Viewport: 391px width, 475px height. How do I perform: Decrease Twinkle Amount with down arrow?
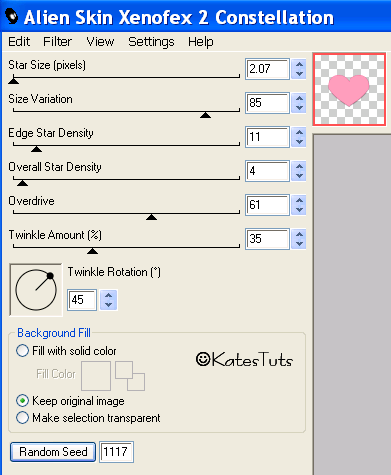[299, 244]
